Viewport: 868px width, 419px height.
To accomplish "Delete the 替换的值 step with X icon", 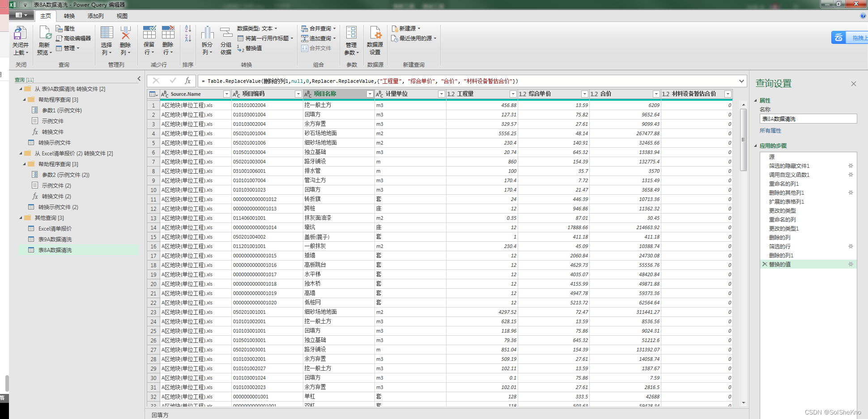I will point(765,264).
